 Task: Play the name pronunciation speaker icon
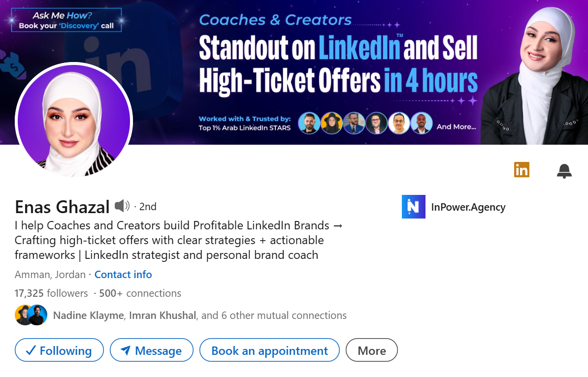[122, 206]
